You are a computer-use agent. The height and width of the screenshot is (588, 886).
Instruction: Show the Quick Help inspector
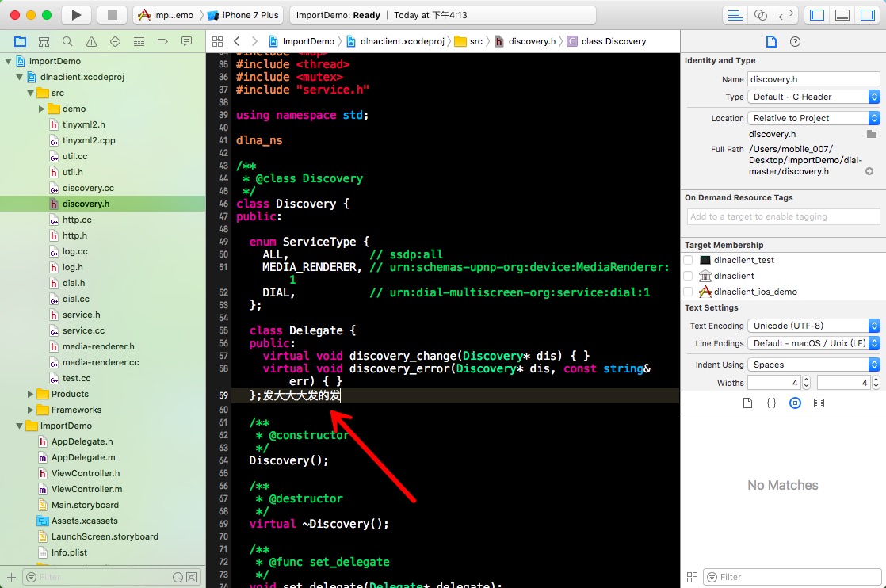point(795,42)
